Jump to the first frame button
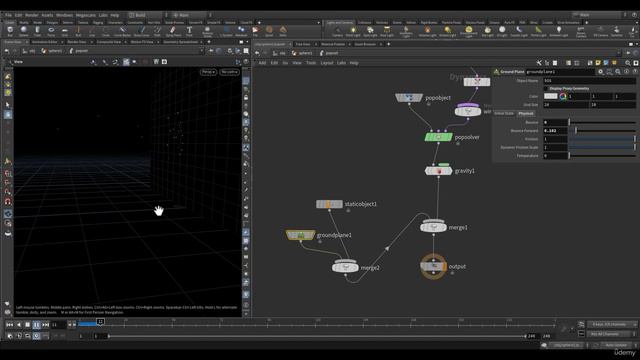 point(9,324)
